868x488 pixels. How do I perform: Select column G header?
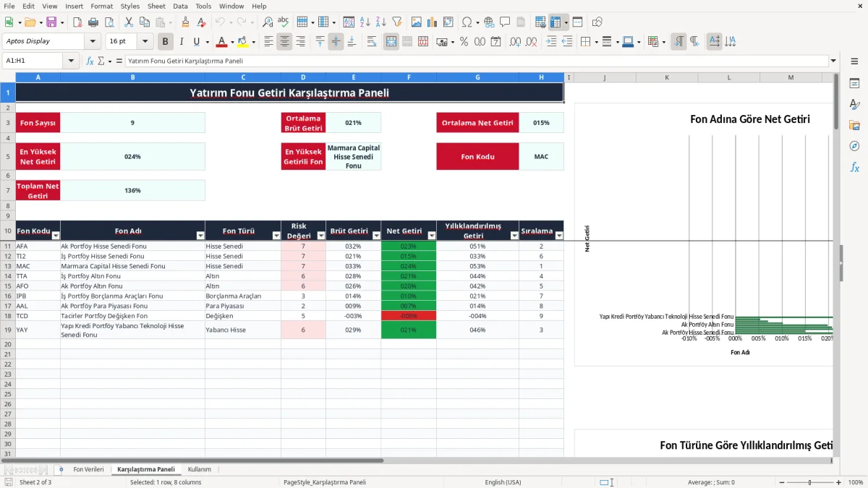477,77
